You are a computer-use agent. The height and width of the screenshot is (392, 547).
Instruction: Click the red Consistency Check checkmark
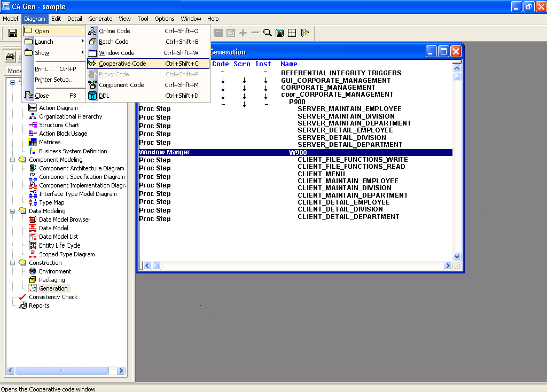[22, 297]
